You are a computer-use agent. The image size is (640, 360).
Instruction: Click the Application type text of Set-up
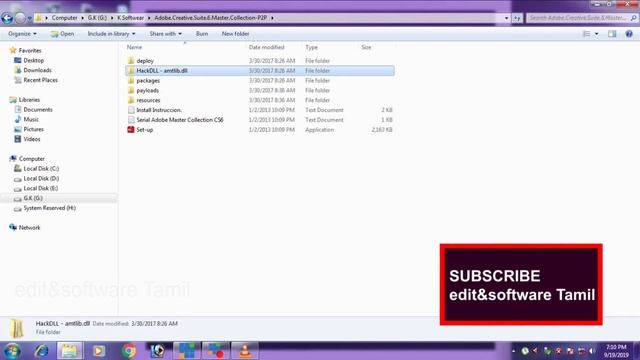[320, 130]
